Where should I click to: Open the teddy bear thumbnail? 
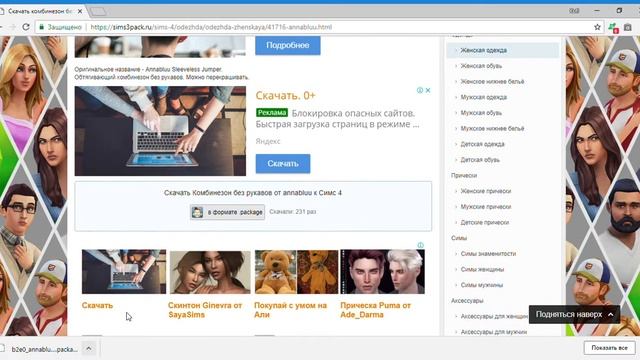(x=297, y=272)
